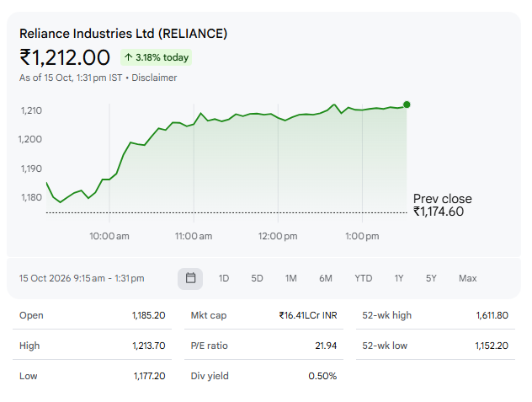Click the 12:00 pm axis label
Viewport: 532px width, 402px height.
[278, 236]
